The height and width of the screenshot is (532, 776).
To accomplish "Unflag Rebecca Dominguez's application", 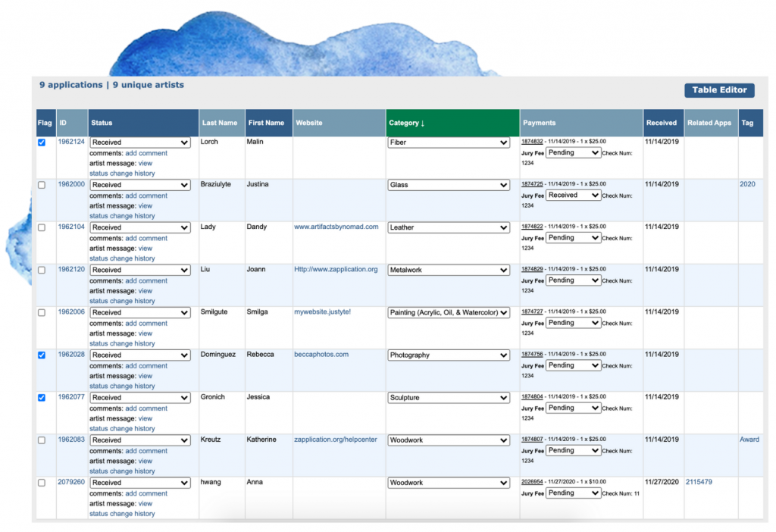I will click(x=42, y=355).
